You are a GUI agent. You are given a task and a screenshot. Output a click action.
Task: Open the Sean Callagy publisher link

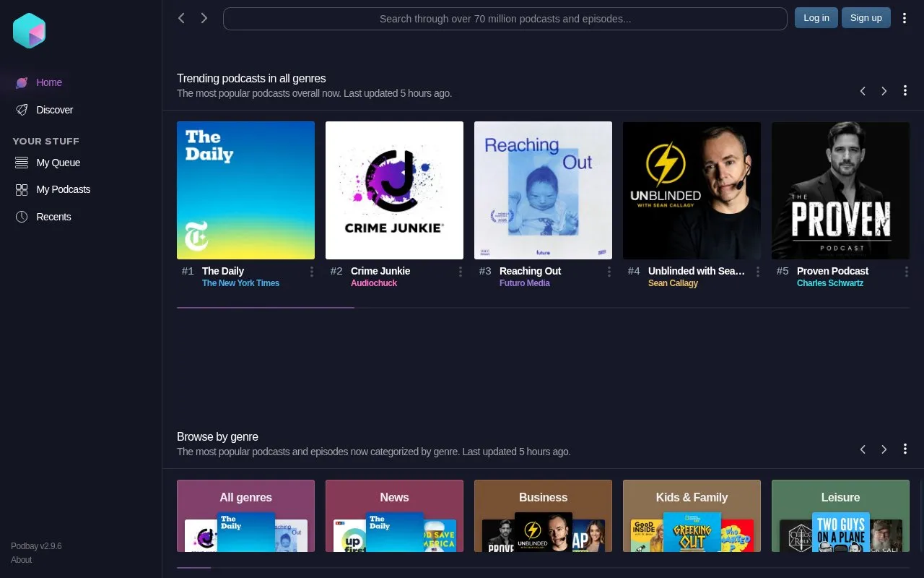673,283
